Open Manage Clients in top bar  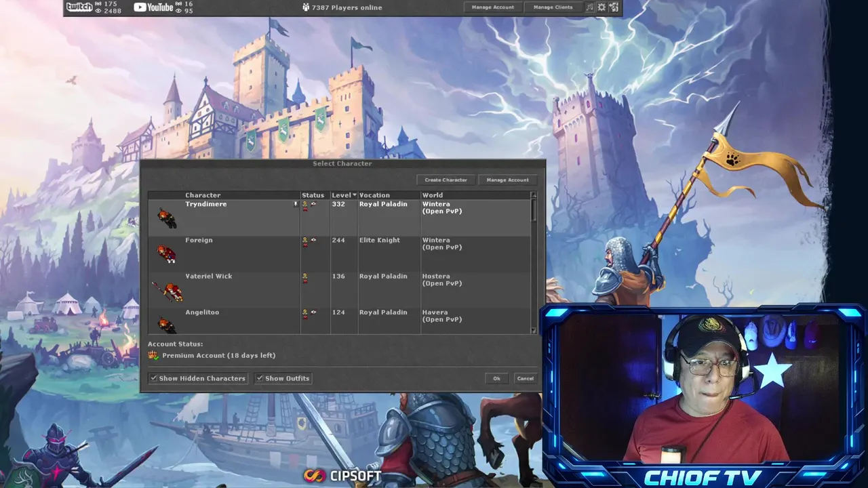click(x=553, y=7)
